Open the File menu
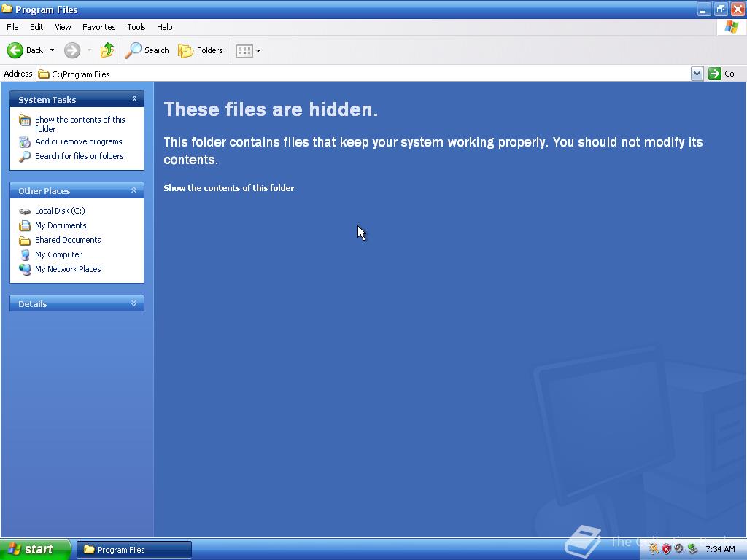The height and width of the screenshot is (560, 747). click(x=12, y=27)
